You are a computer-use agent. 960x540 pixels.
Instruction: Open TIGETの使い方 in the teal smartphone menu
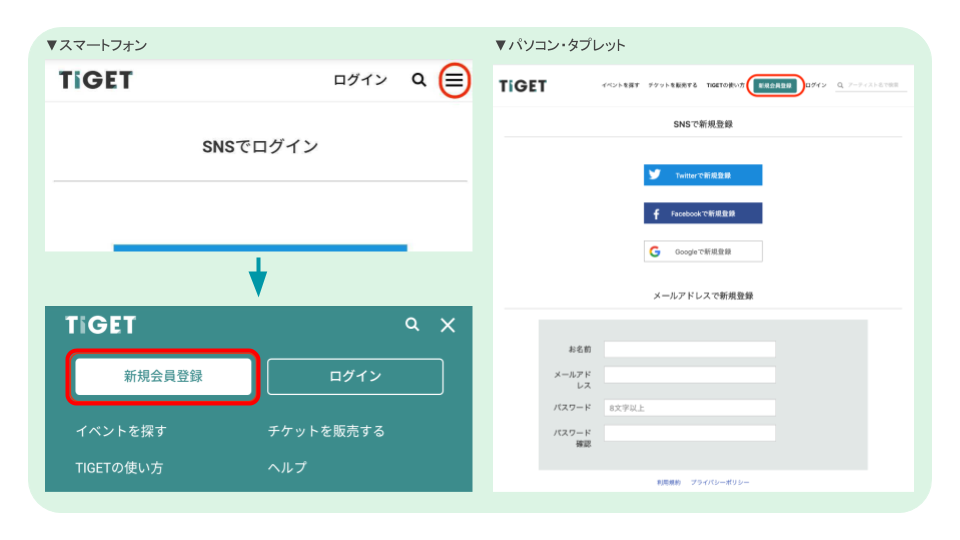click(x=119, y=468)
